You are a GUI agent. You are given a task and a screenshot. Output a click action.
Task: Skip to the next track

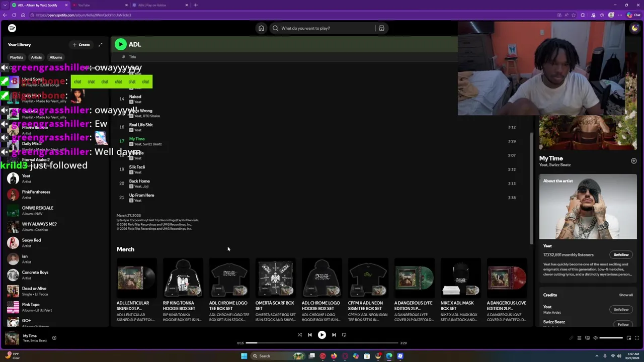[x=334, y=335]
